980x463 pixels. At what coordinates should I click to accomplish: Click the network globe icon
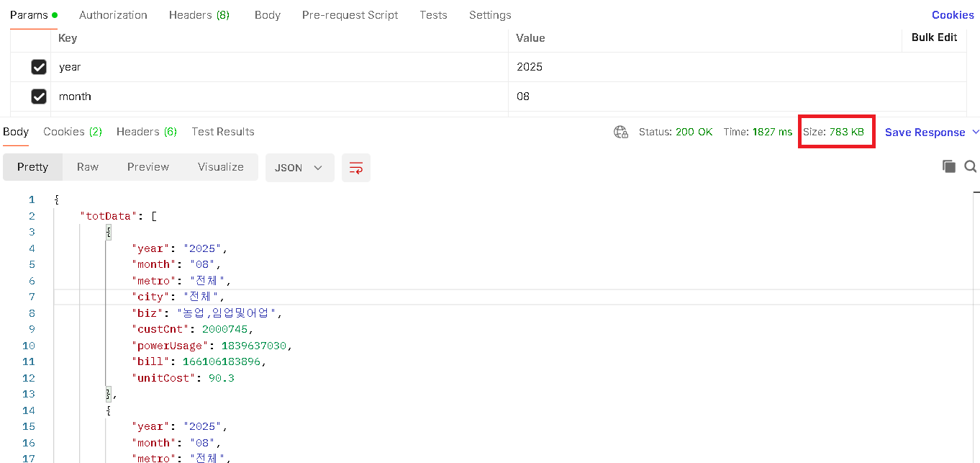[620, 132]
